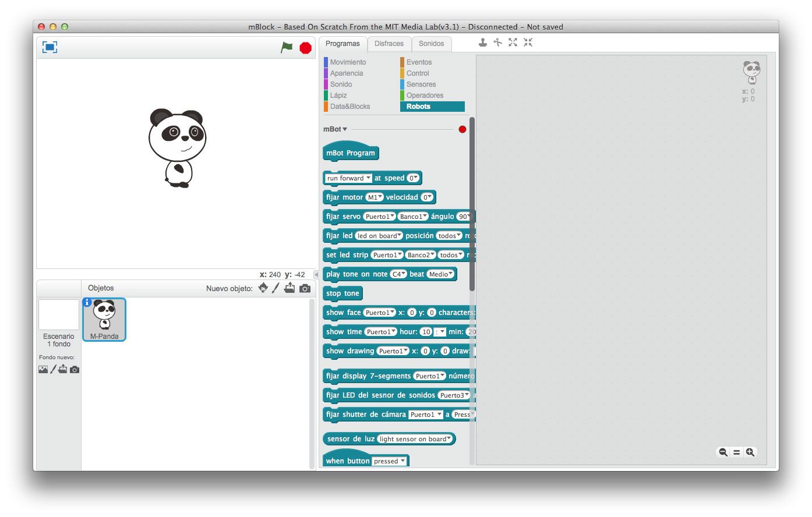Click the show face block label
The width and height of the screenshot is (812, 517).
(343, 313)
